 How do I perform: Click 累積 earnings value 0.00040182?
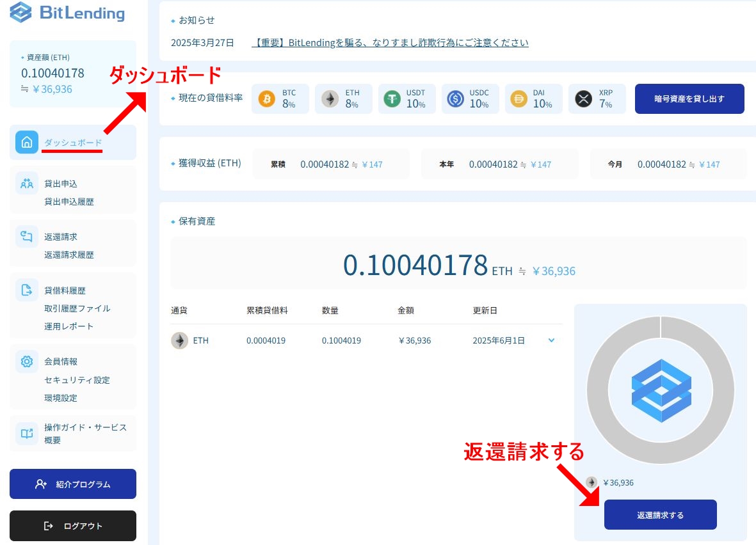pos(325,164)
